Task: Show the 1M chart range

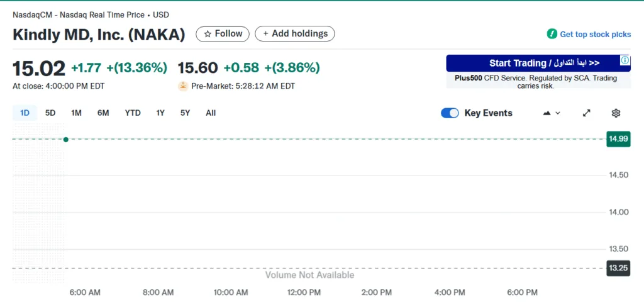Action: [x=76, y=113]
